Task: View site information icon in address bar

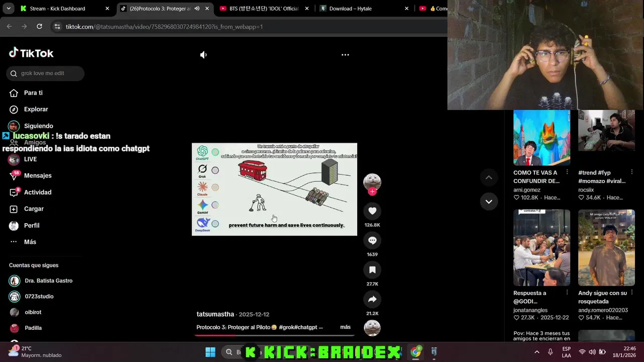Action: [x=57, y=27]
